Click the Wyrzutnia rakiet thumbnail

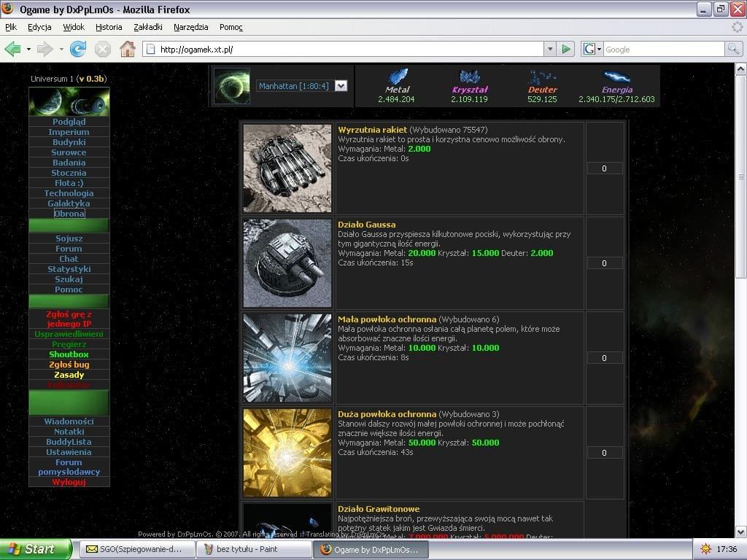287,168
